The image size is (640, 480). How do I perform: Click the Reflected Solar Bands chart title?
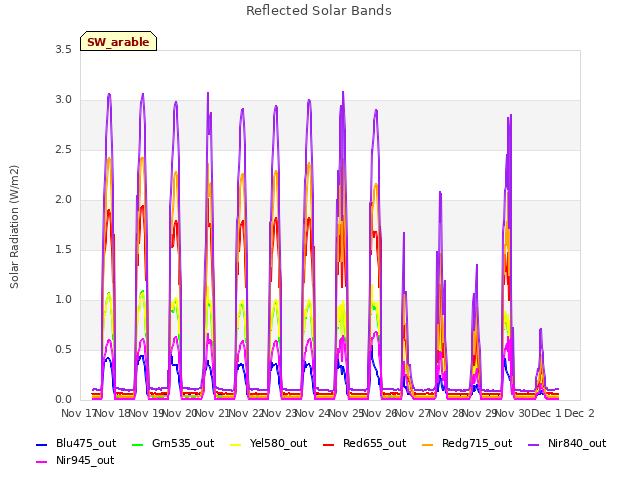pos(319,11)
